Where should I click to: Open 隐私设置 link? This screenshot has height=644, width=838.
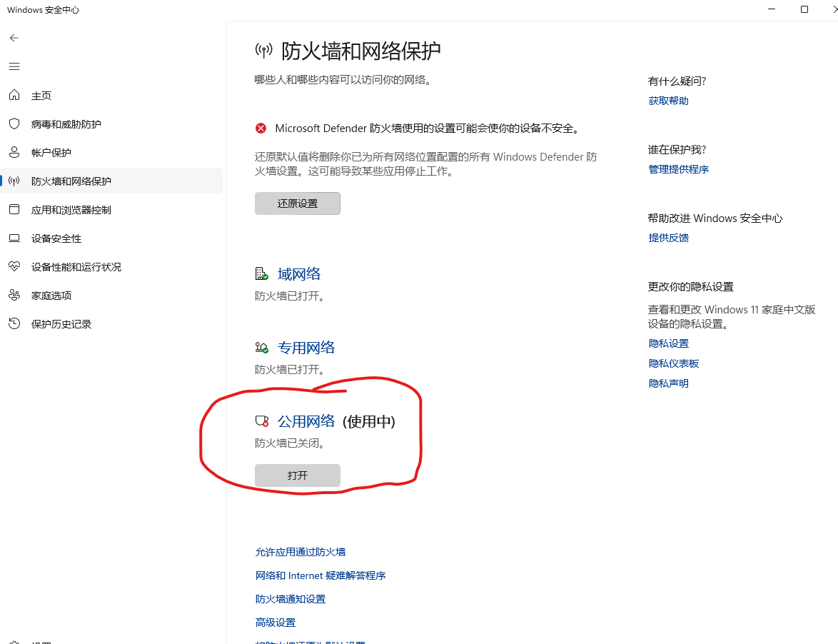coord(668,343)
